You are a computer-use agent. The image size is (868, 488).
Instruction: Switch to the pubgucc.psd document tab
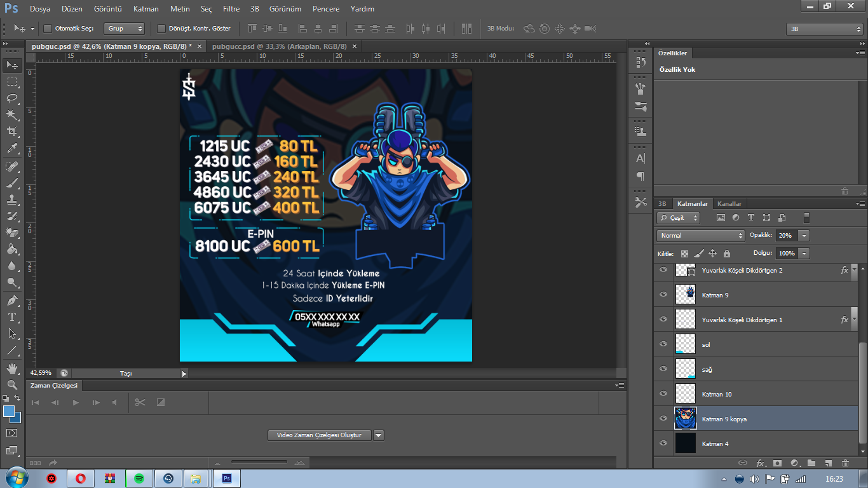pyautogui.click(x=280, y=46)
